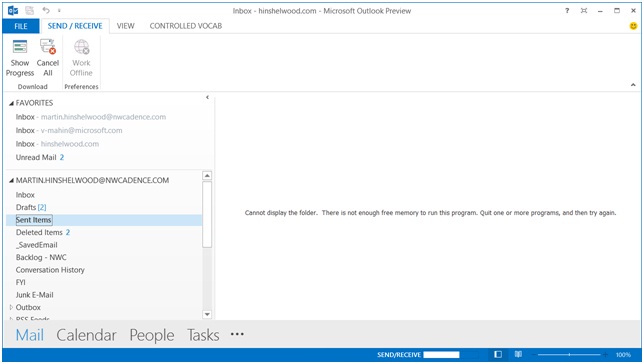Send feedback with the smiley icon

pos(633,26)
